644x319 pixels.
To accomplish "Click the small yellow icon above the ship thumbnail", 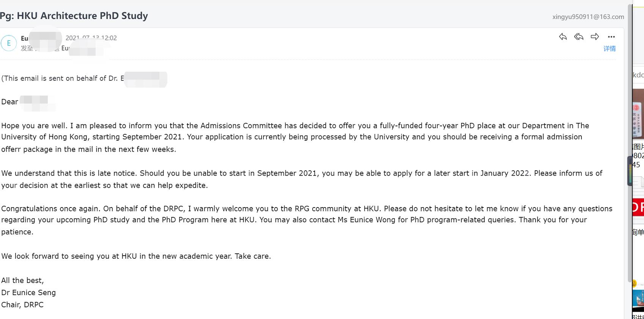I will pyautogui.click(x=634, y=283).
